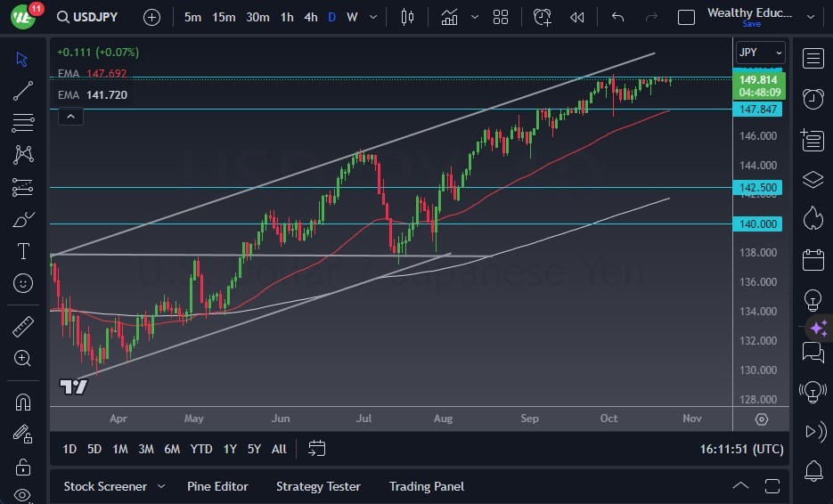Toggle the magnet snap mode
Viewport: 833px width, 504px height.
coord(23,402)
